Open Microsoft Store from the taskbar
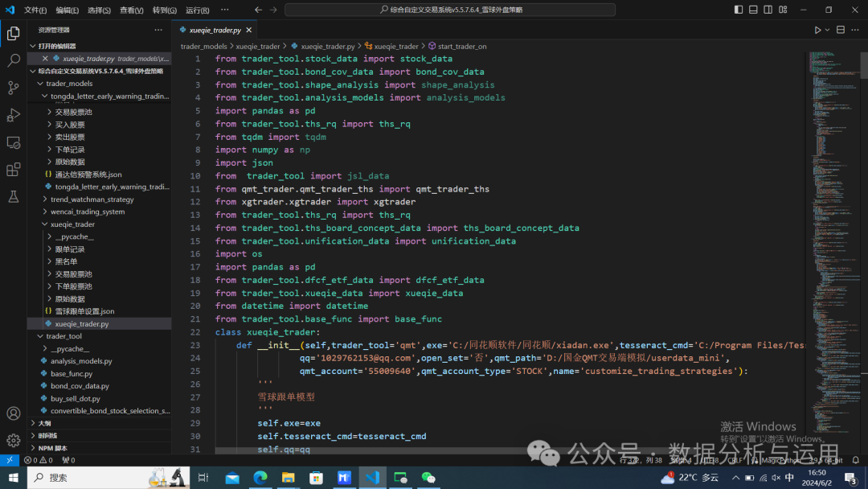 tap(316, 478)
